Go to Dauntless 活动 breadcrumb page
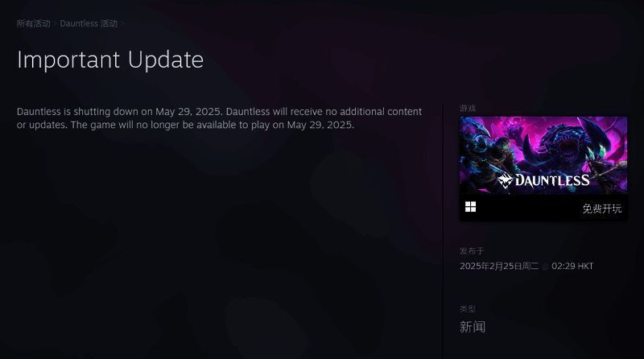Screen dimensions: 644x359 (89, 23)
